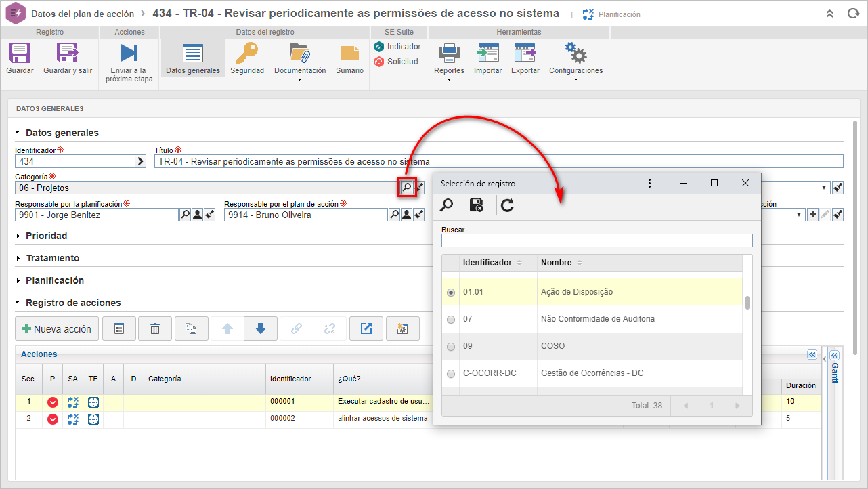Click the save-and-close disk icon in Selección de registro
The image size is (868, 489).
(x=477, y=205)
